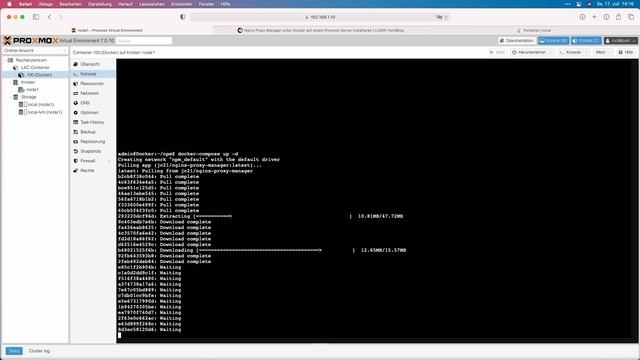Select local (node1) storage
The image size is (640, 360).
(x=40, y=104)
